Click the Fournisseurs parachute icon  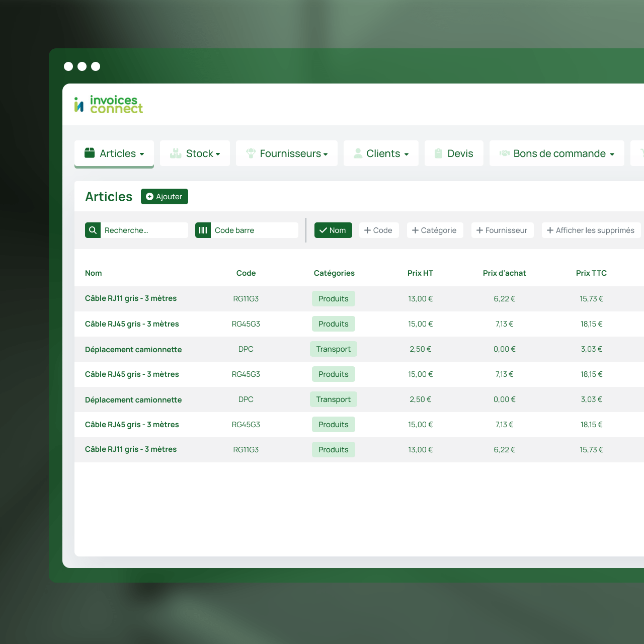point(251,153)
